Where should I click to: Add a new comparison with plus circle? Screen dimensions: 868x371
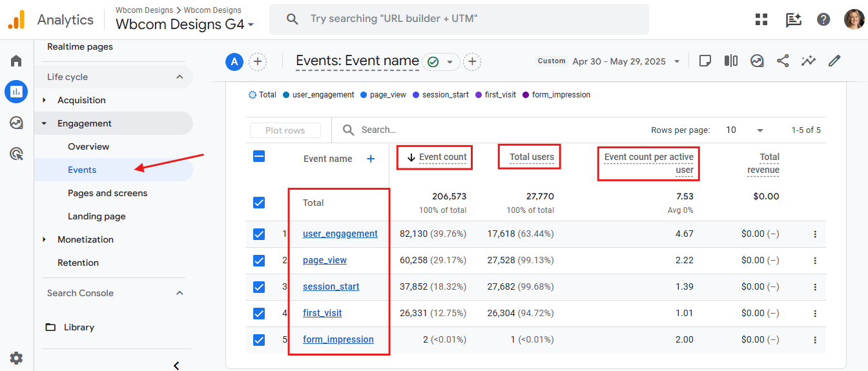(258, 62)
